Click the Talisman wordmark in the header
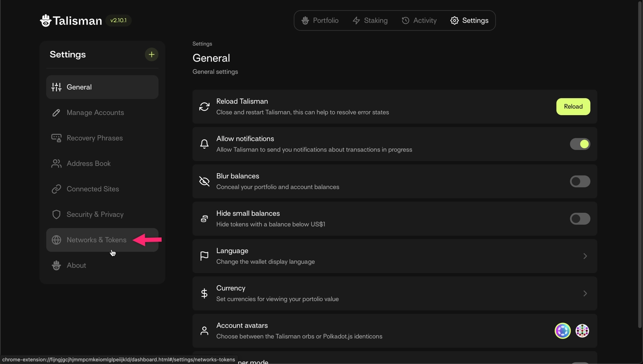The height and width of the screenshot is (364, 643). 77,21
